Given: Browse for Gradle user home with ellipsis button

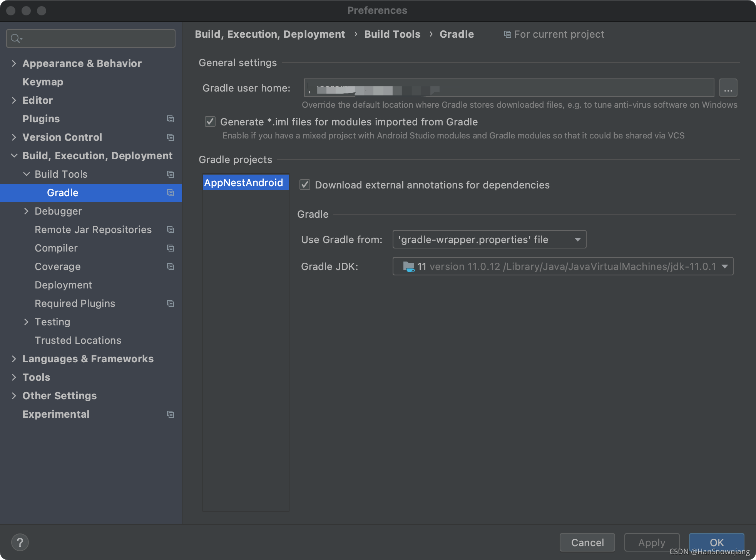Looking at the screenshot, I should (728, 88).
